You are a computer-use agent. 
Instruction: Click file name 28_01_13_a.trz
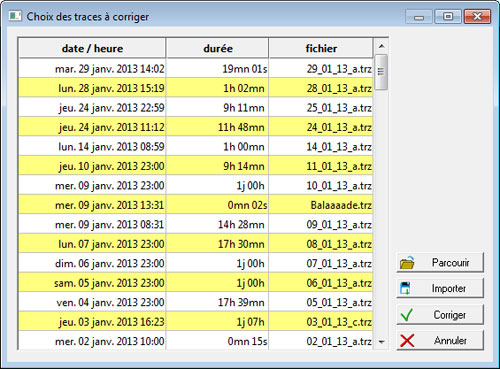click(x=339, y=88)
